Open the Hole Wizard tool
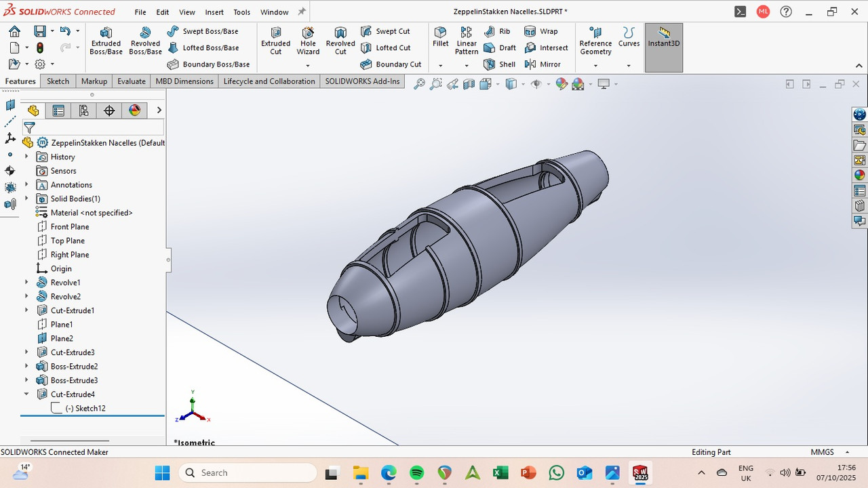Screen dimensions: 868x488 tap(308, 41)
